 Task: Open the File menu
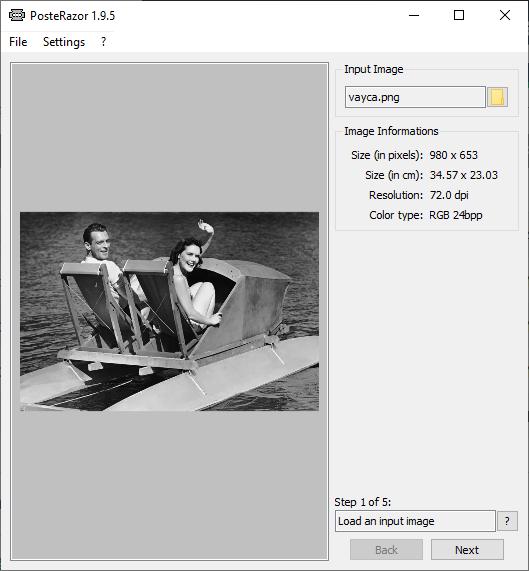click(18, 42)
